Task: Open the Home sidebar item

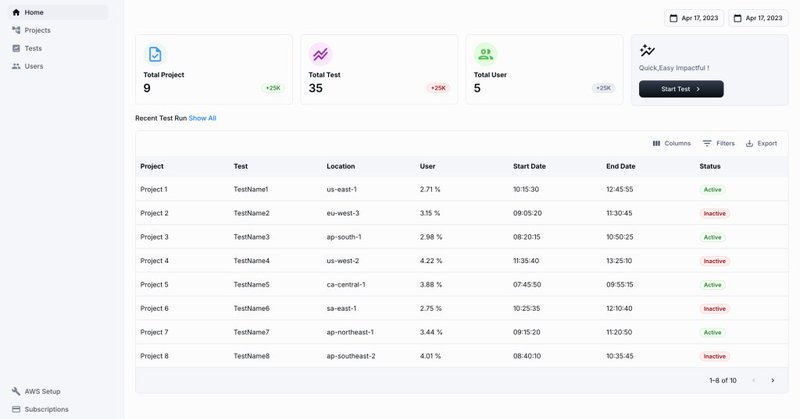Action: click(58, 12)
